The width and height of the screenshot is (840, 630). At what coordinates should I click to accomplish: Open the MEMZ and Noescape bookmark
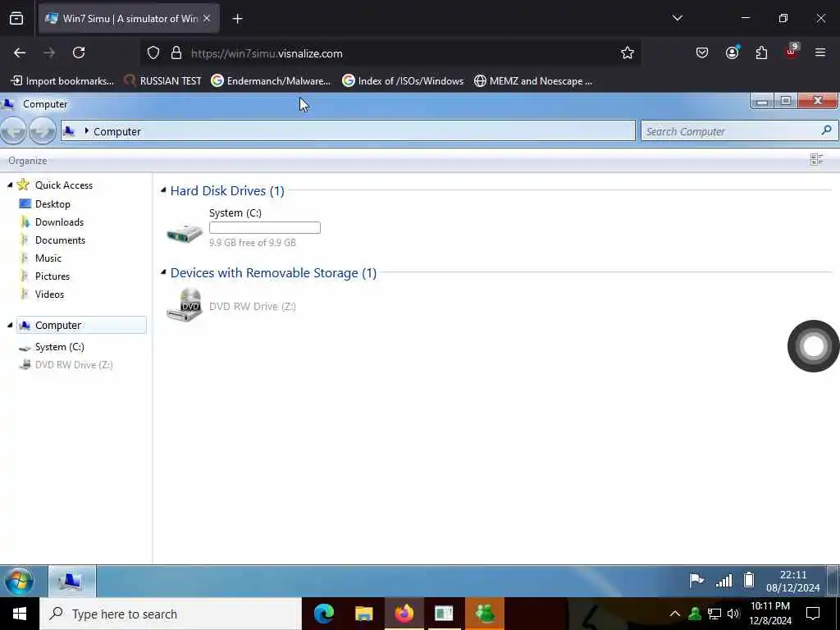pos(533,81)
